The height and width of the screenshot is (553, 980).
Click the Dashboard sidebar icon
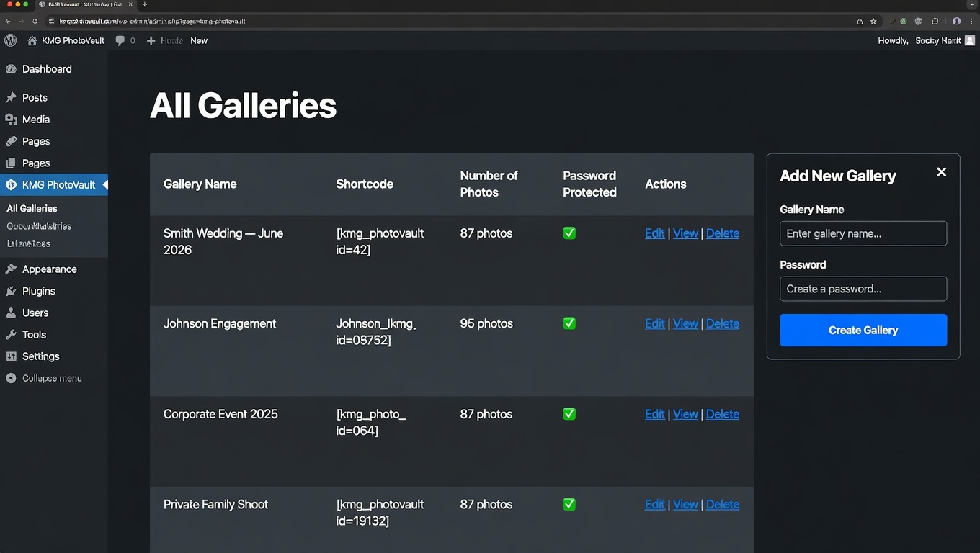click(11, 69)
